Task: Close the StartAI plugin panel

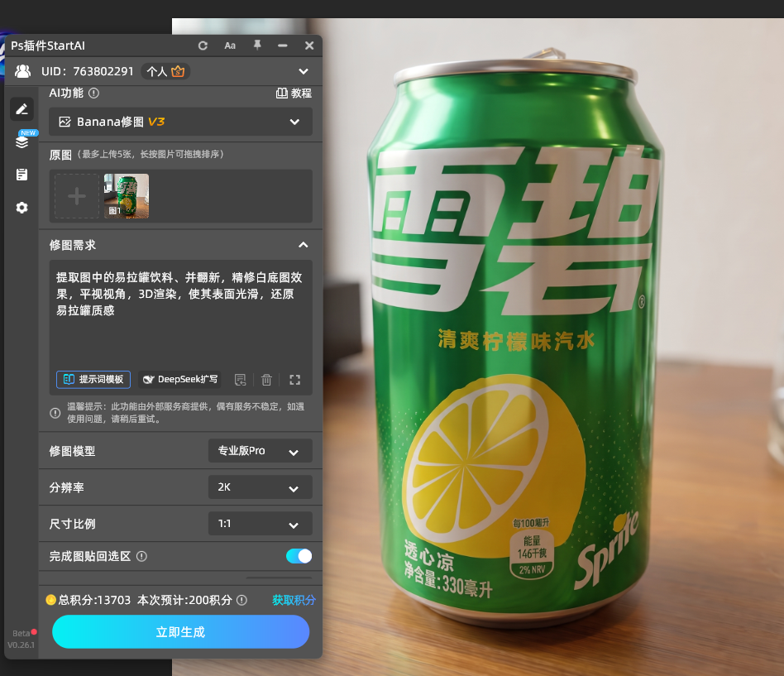Action: pyautogui.click(x=309, y=46)
